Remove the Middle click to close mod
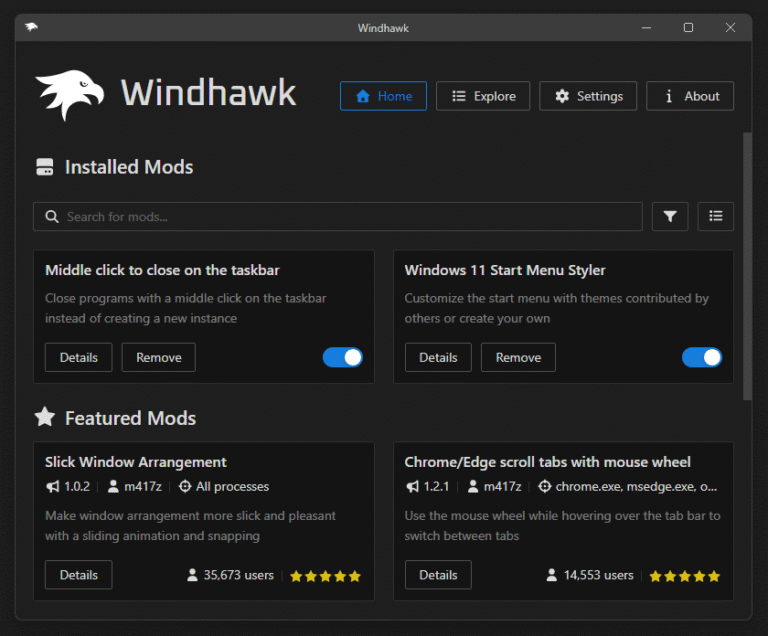This screenshot has height=636, width=768. (158, 357)
